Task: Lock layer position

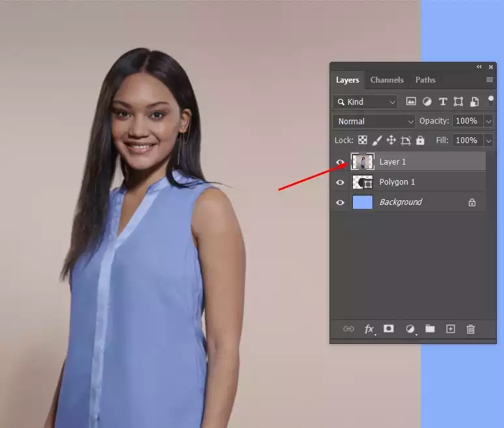Action: [x=391, y=140]
